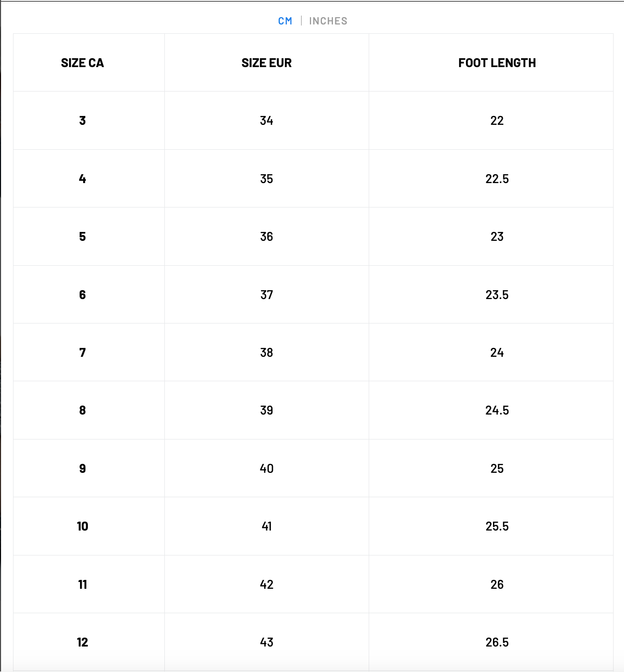Click foot length 22.5 value
This screenshot has height=672, width=624.
(x=497, y=179)
